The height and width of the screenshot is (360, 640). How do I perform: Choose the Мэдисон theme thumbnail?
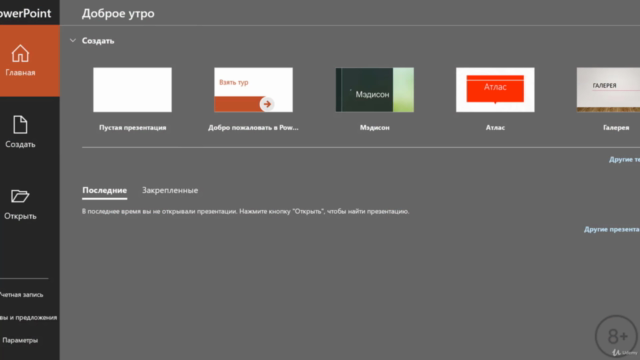(375, 90)
